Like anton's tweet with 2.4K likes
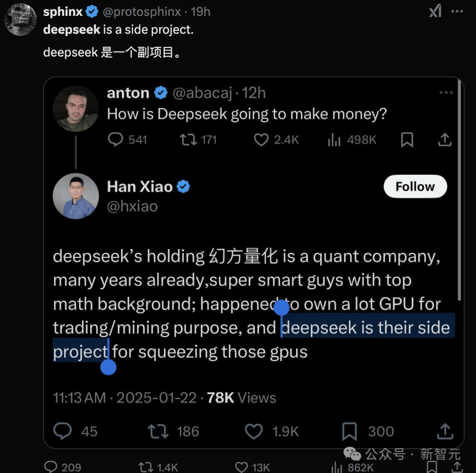This screenshot has height=473, width=476. pyautogui.click(x=261, y=140)
